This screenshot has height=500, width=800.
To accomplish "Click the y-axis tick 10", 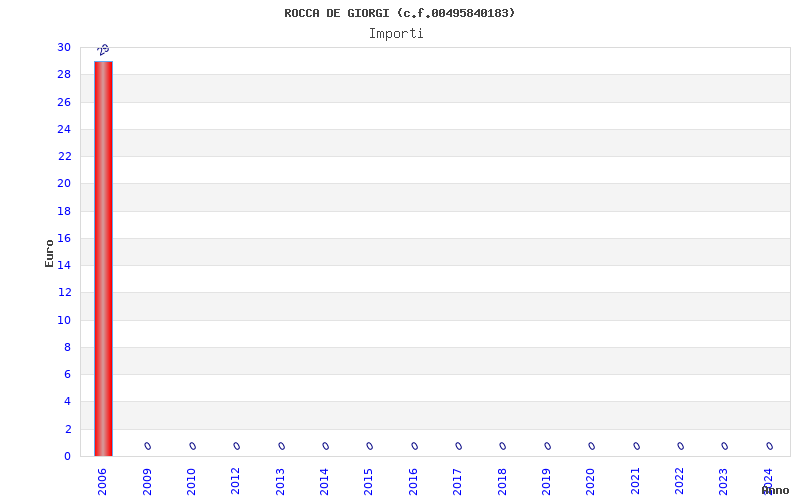I will click(x=64, y=320).
